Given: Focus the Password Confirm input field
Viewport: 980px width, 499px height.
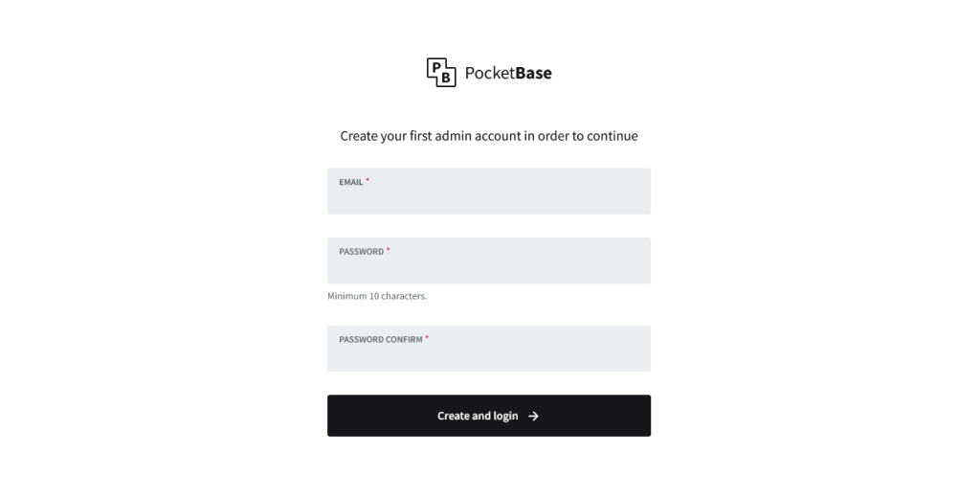Looking at the screenshot, I should 489,349.
